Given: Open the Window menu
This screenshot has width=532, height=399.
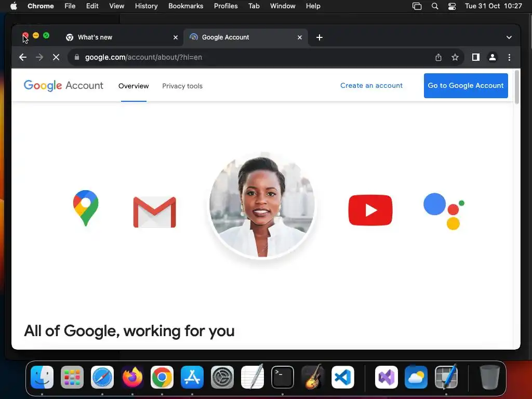Looking at the screenshot, I should click(x=283, y=6).
